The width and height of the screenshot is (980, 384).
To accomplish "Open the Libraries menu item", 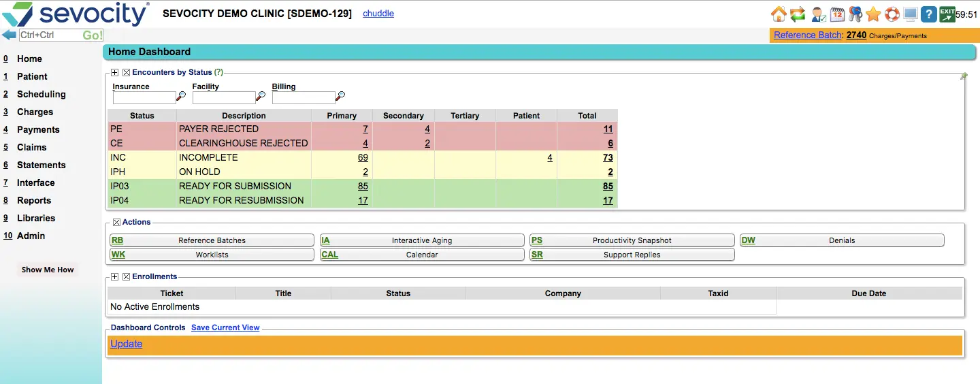I will [x=36, y=219].
